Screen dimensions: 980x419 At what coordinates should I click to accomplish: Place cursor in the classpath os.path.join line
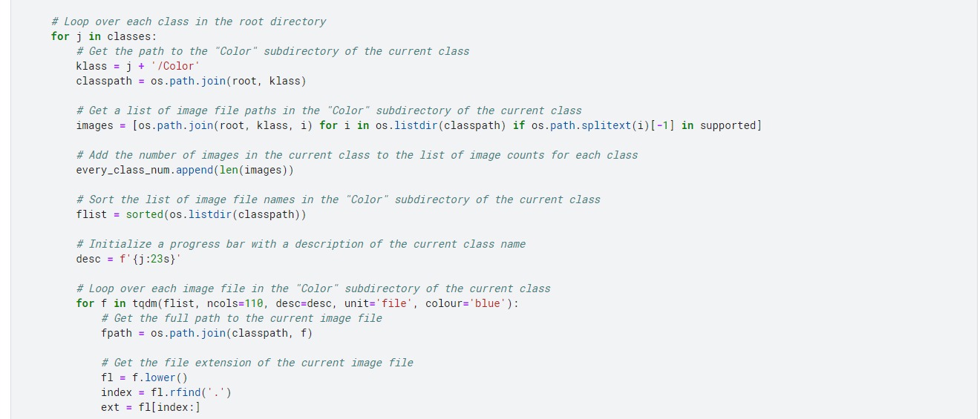191,81
